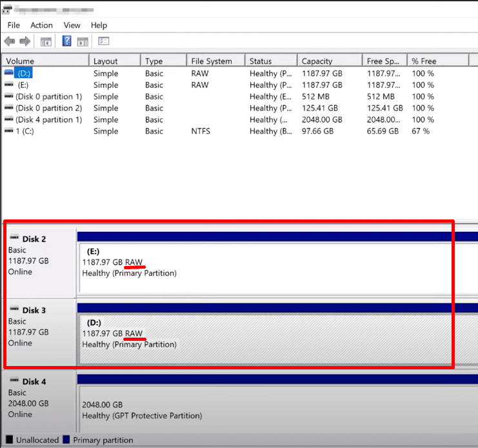Viewport: 478px width, 448px height.
Task: Sort by the Capacity column header
Action: tap(330, 61)
